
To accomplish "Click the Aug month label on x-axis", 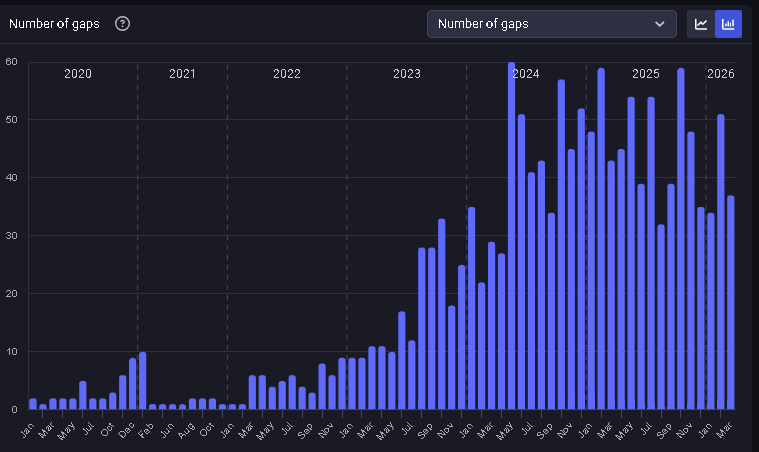I will (x=187, y=429).
